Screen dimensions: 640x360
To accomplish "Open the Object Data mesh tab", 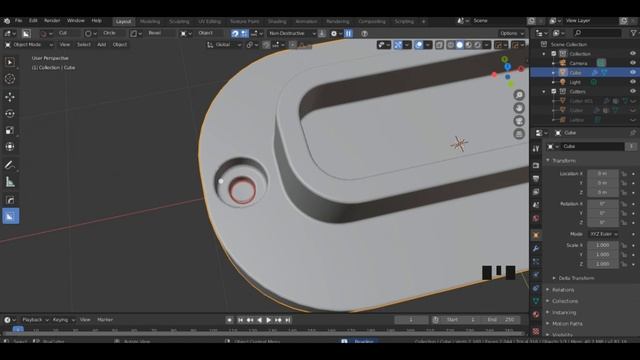I will [536, 301].
